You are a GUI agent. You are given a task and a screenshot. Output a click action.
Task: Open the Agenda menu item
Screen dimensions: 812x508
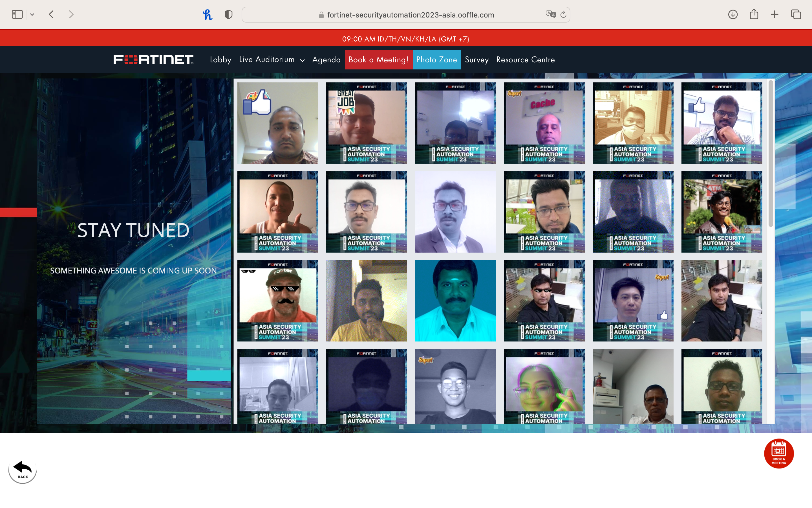coord(326,60)
